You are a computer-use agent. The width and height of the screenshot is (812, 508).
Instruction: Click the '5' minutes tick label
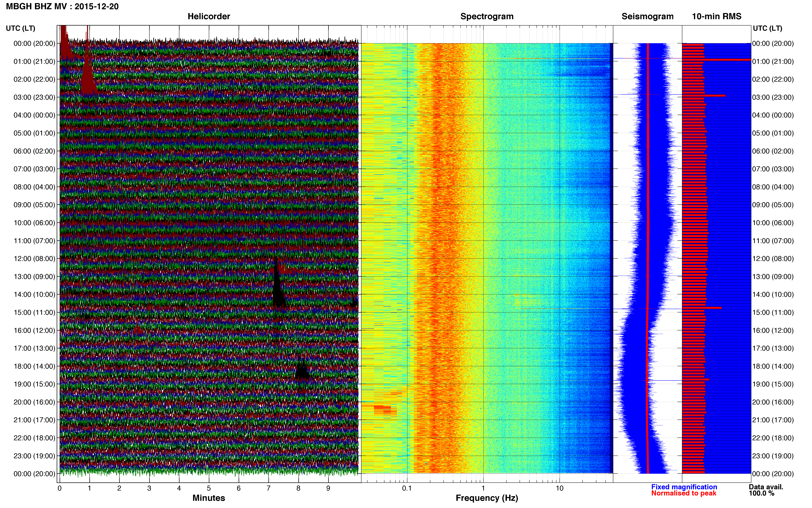[209, 488]
